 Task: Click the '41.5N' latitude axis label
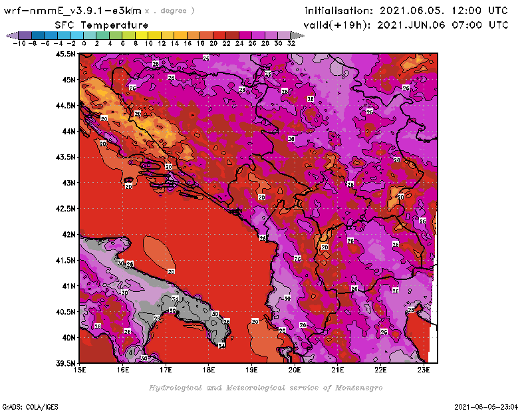point(65,260)
